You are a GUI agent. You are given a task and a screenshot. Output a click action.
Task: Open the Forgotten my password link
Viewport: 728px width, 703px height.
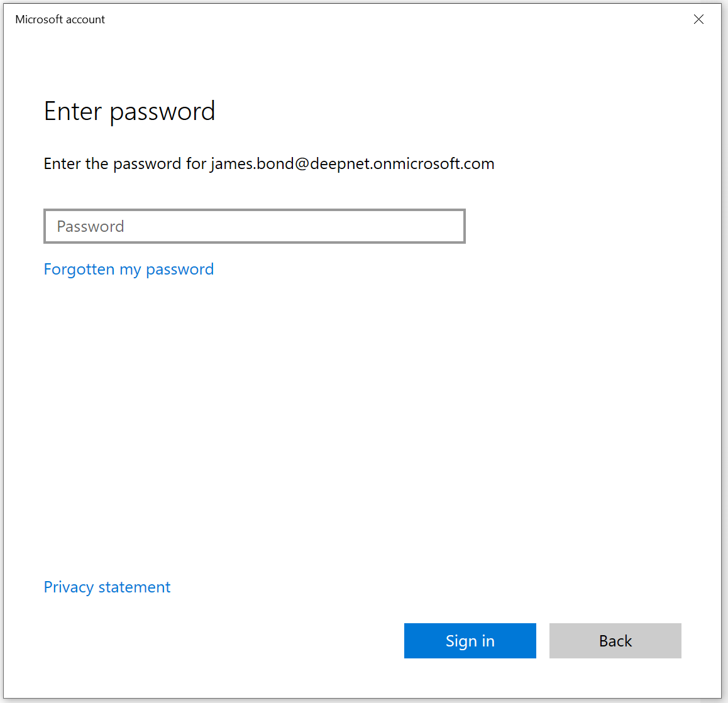tap(129, 270)
